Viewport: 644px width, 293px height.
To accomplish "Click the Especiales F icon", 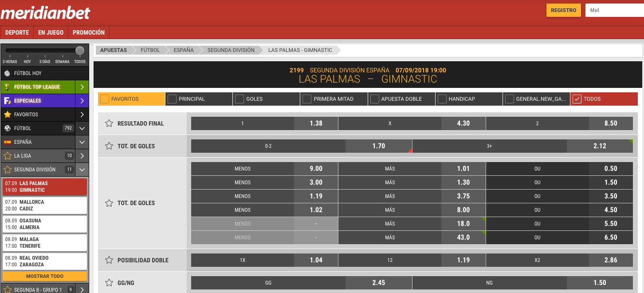I will coord(7,101).
